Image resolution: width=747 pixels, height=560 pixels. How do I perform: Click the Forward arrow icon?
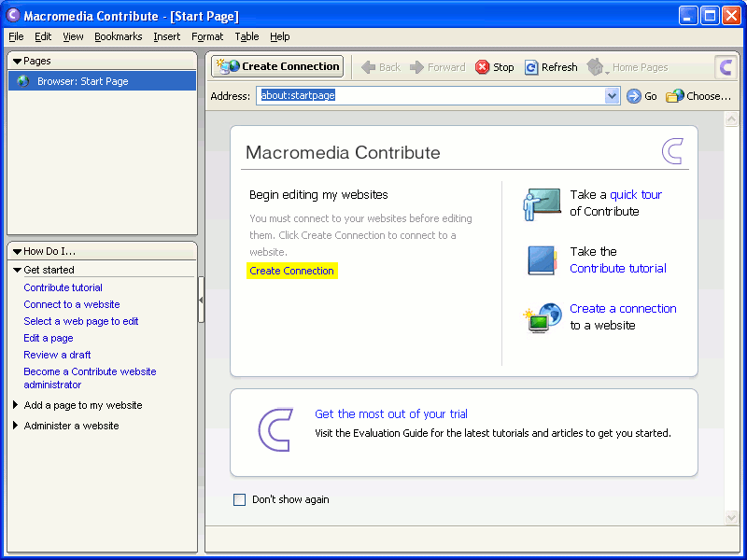point(416,67)
